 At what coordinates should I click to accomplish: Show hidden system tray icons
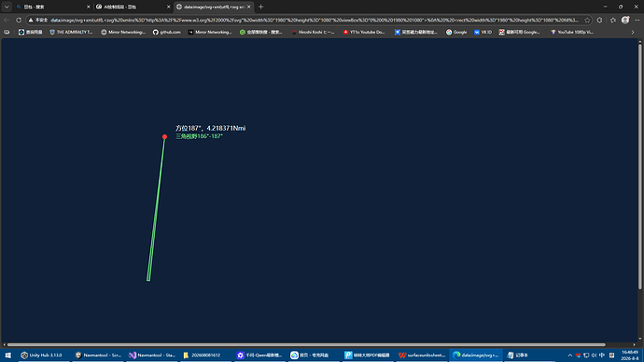[570, 355]
